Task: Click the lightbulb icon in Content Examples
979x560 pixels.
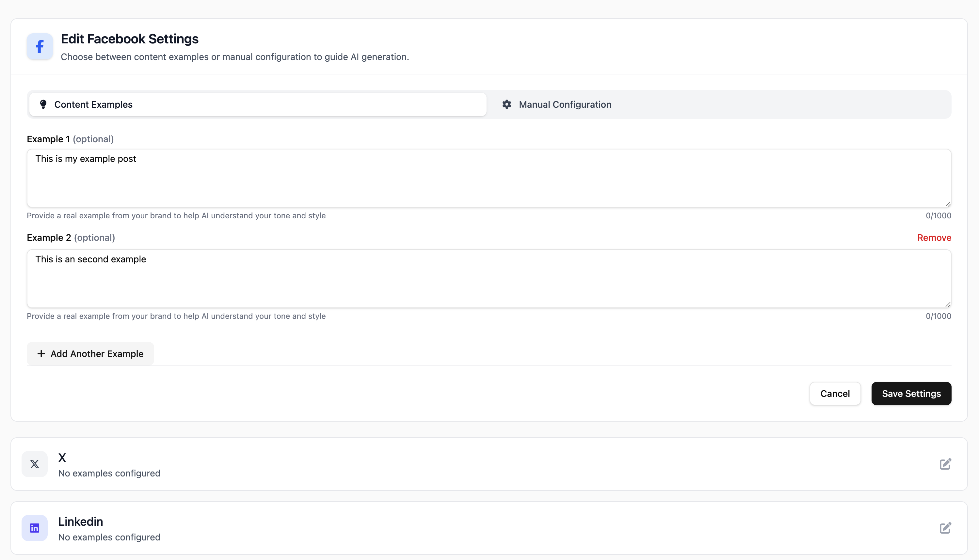Action: click(x=43, y=104)
